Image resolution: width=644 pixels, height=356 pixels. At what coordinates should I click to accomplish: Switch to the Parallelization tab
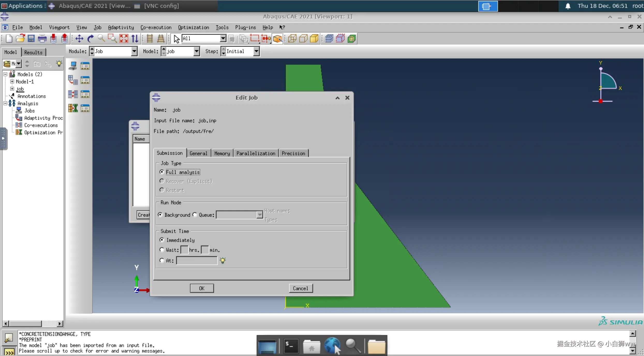coord(256,153)
